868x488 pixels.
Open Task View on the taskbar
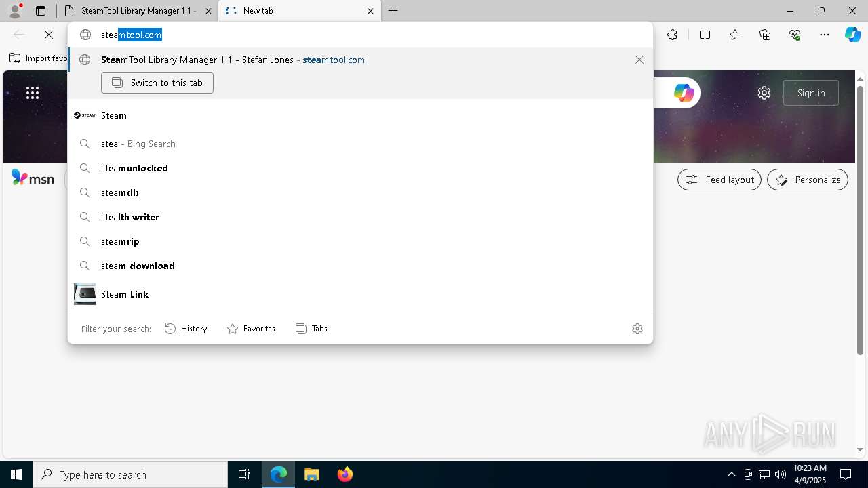pos(244,474)
